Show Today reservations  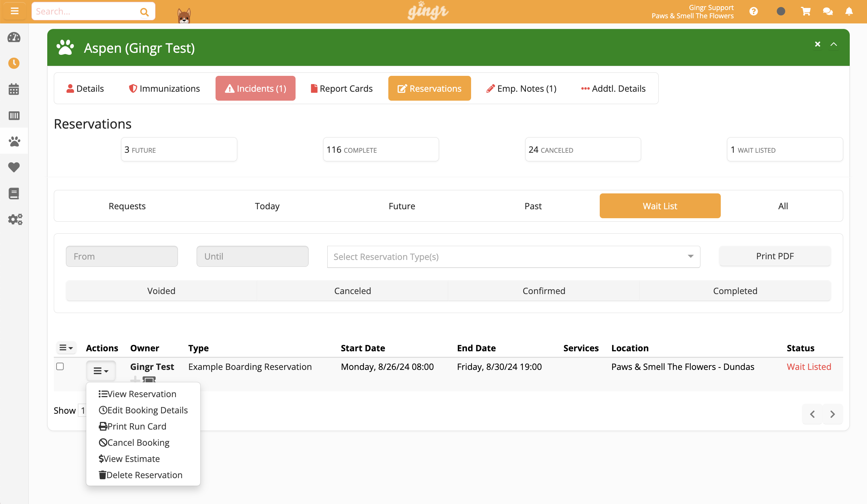(267, 206)
